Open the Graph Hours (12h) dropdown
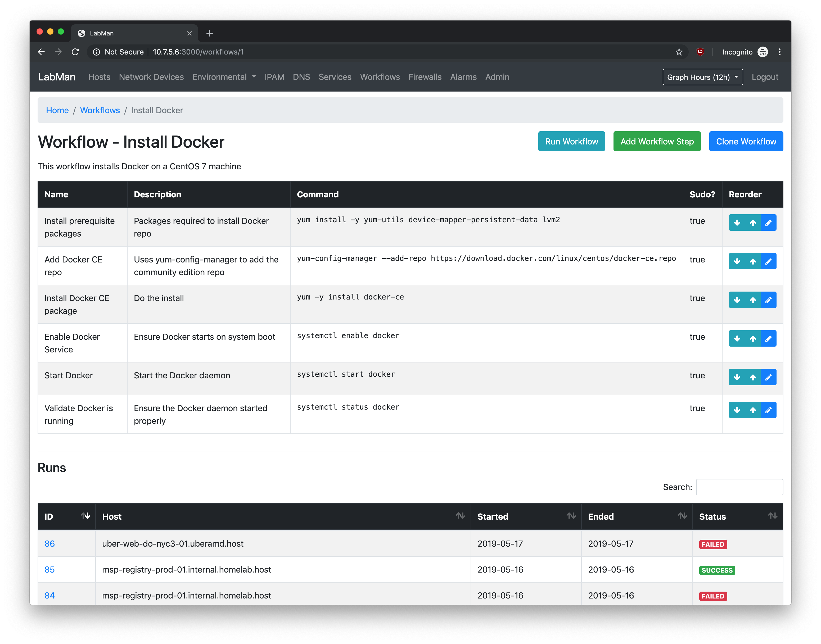Image resolution: width=821 pixels, height=644 pixels. pyautogui.click(x=702, y=77)
